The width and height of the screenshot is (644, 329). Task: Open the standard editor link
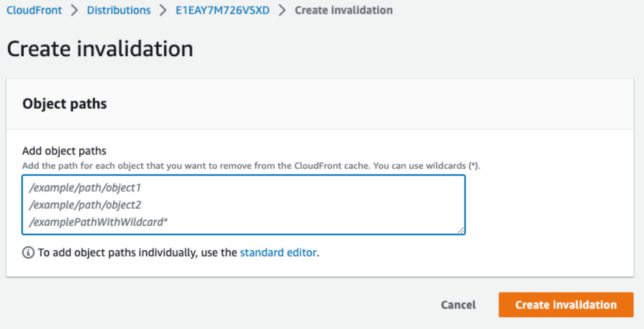[x=278, y=252]
